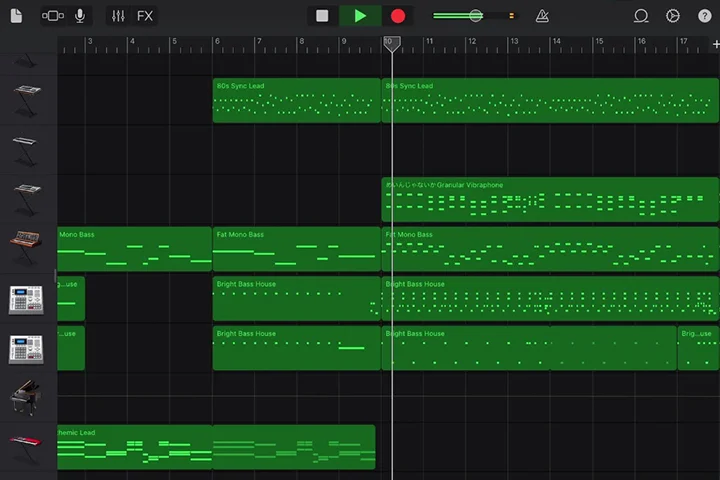
Task: Select the faded lead region at bar 6
Action: pyautogui.click(x=294, y=447)
